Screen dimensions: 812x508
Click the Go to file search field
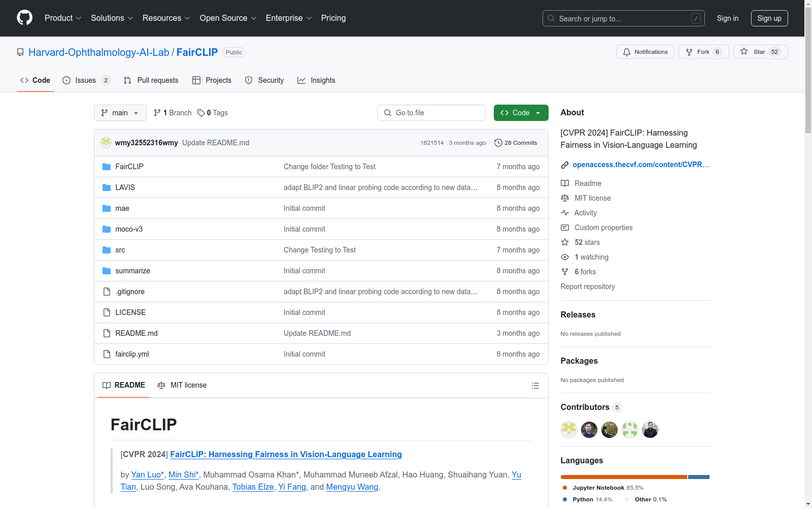tap(431, 113)
